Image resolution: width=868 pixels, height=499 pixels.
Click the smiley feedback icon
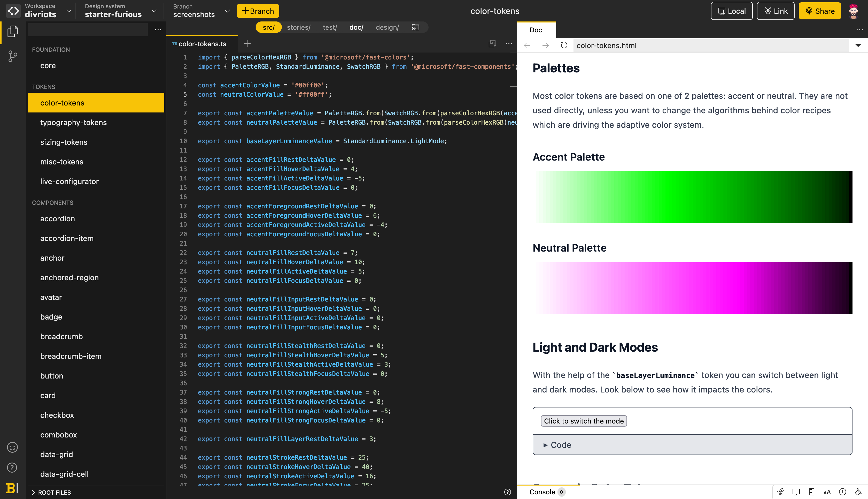12,447
